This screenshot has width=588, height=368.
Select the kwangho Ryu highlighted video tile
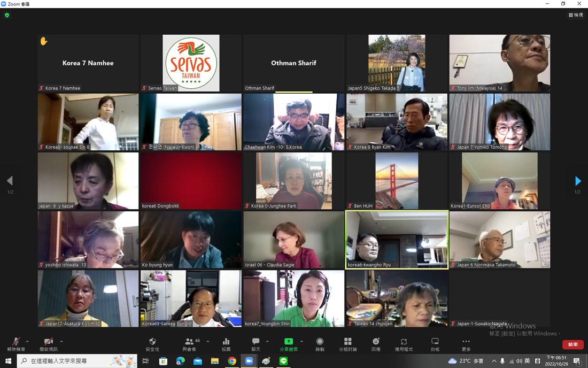click(397, 240)
